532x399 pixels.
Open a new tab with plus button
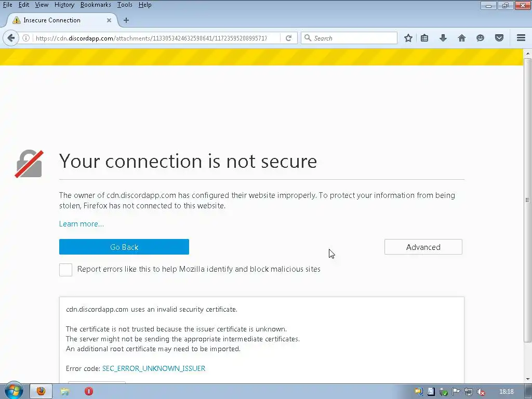pos(126,20)
